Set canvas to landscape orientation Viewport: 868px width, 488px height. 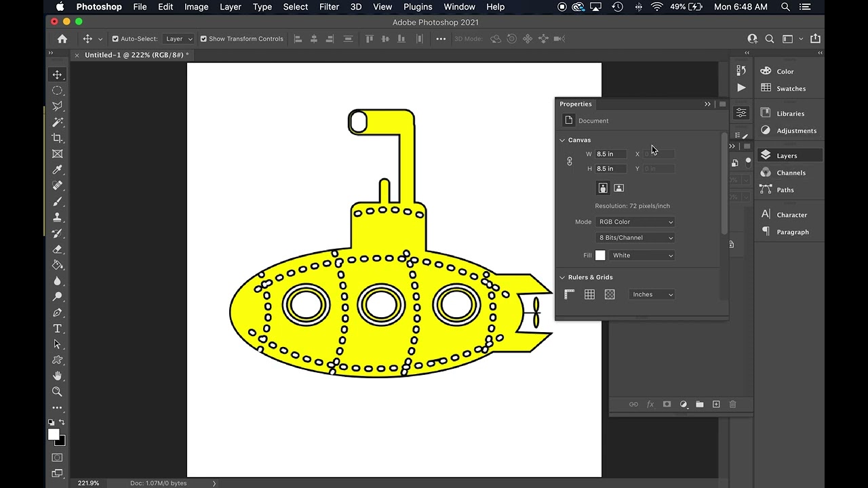(x=618, y=188)
